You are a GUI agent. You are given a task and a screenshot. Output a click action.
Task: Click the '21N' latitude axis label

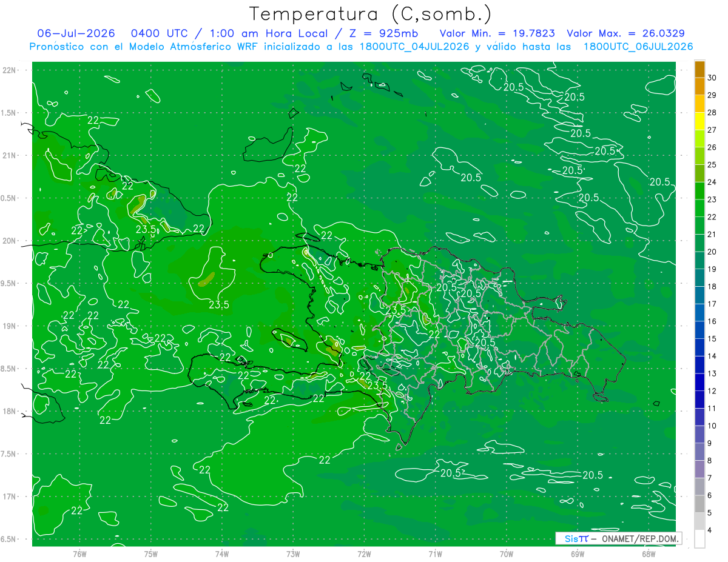(8, 155)
